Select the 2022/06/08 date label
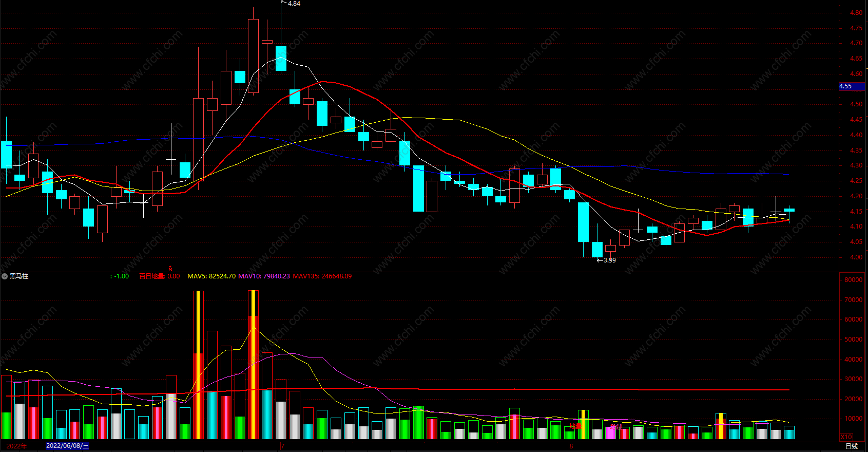This screenshot has width=868, height=452. click(x=67, y=446)
